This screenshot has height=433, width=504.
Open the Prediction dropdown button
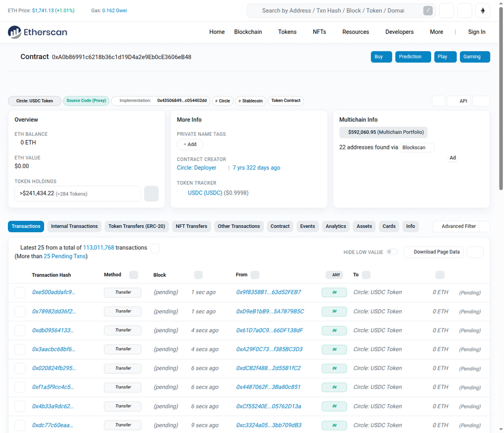413,57
